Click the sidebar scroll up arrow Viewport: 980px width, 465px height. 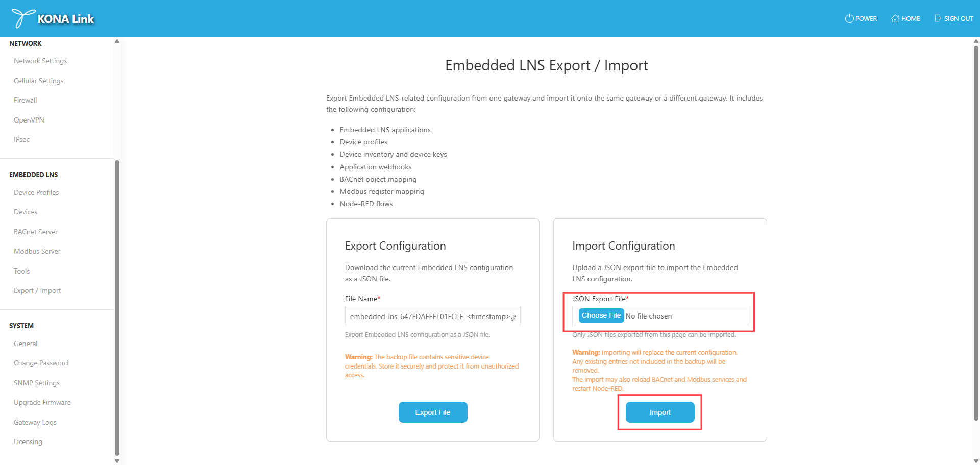click(x=117, y=41)
